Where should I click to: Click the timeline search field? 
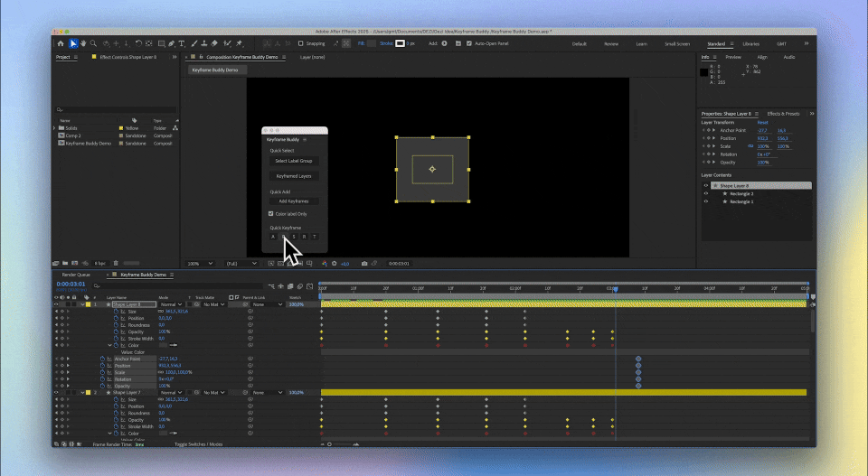coord(179,286)
